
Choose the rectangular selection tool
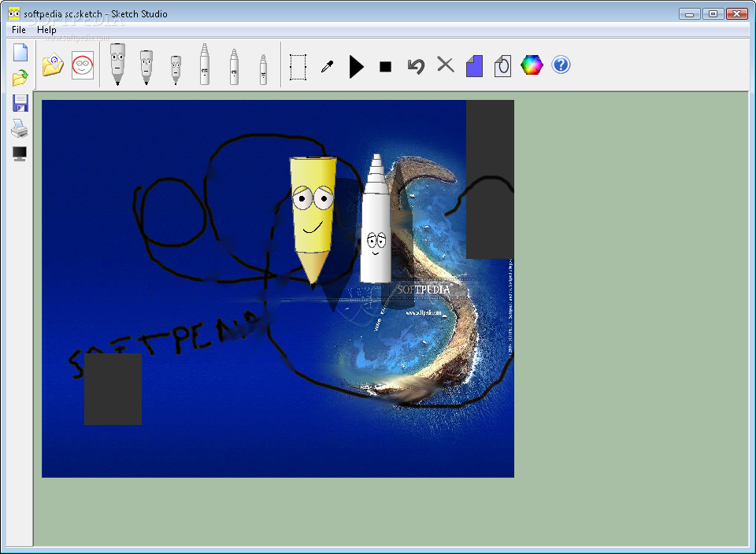[x=298, y=67]
